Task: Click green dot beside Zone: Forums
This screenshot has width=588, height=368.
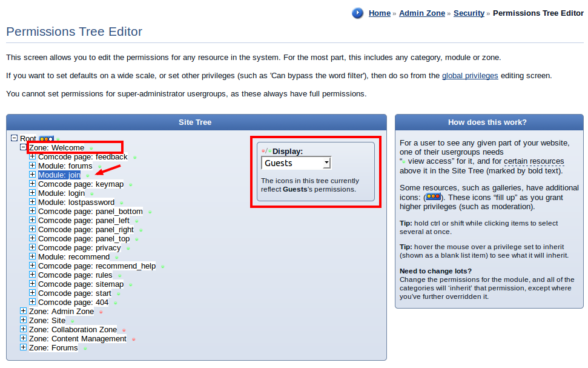Action: pos(85,348)
